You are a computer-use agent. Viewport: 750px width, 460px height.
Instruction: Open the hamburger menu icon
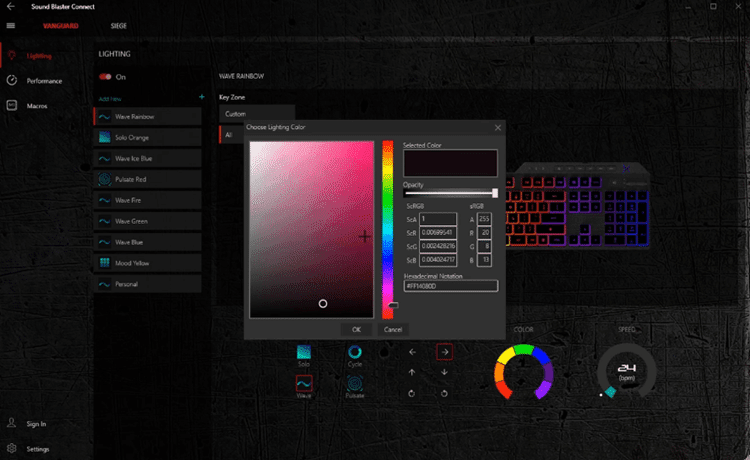click(x=11, y=25)
